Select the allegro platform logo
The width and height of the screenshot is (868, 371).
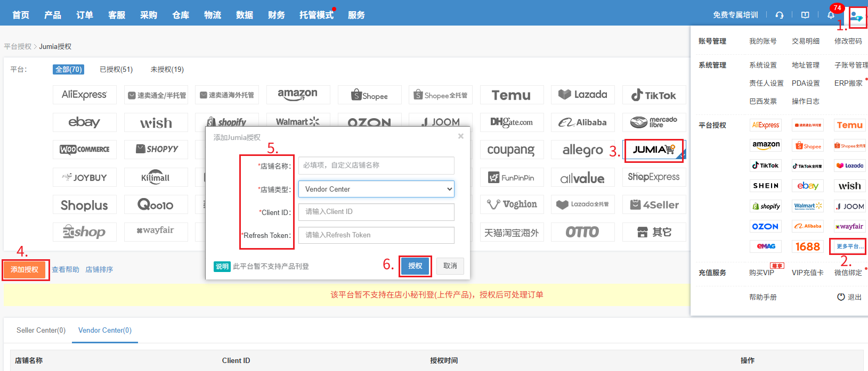(x=583, y=150)
